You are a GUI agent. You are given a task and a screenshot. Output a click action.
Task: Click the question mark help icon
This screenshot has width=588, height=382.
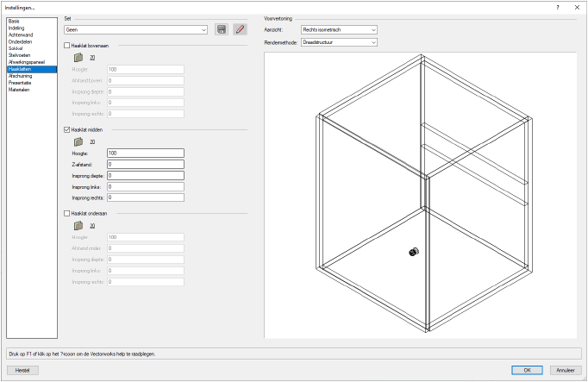pyautogui.click(x=558, y=8)
